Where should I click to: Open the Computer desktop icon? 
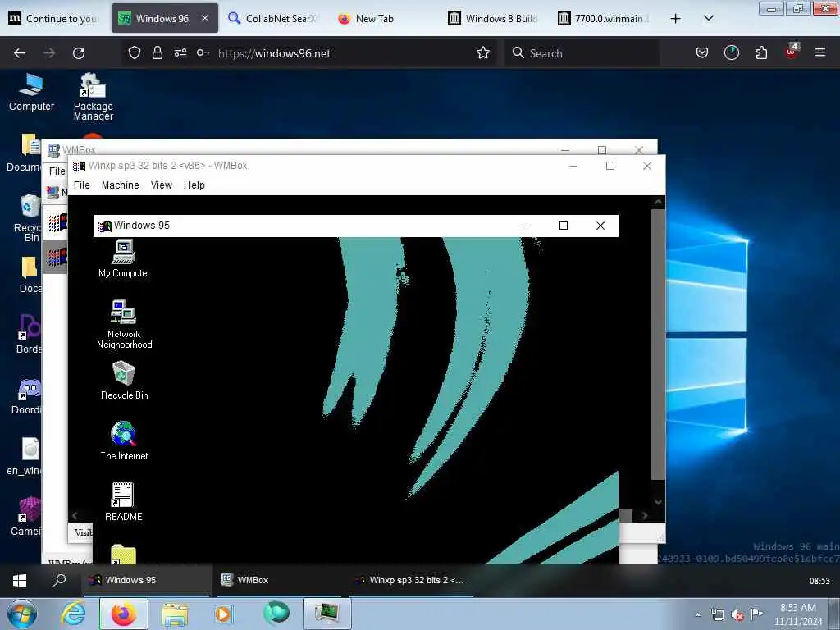click(31, 92)
